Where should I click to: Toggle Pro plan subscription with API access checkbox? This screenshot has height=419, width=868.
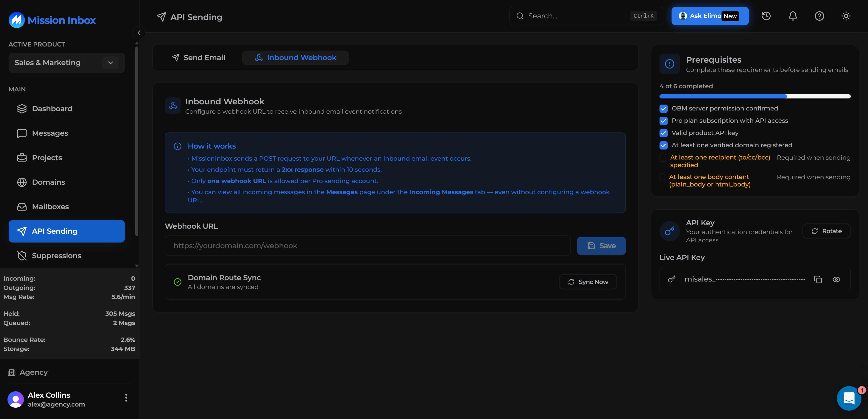(x=663, y=121)
